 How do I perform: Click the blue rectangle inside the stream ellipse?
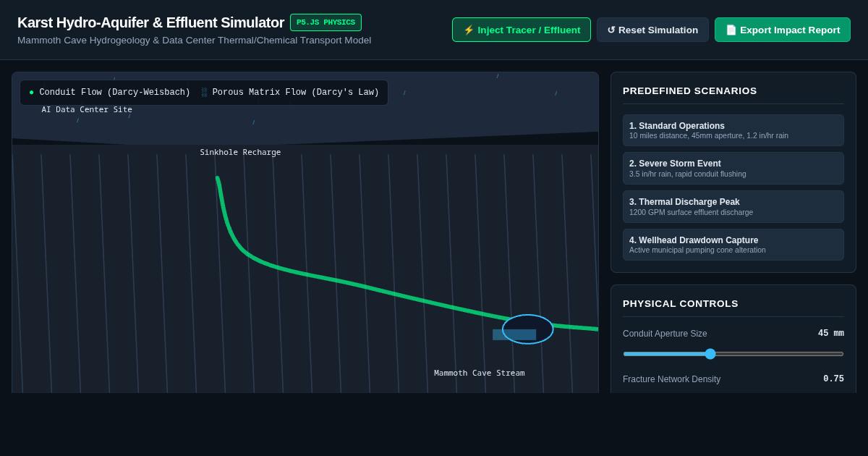(x=514, y=334)
